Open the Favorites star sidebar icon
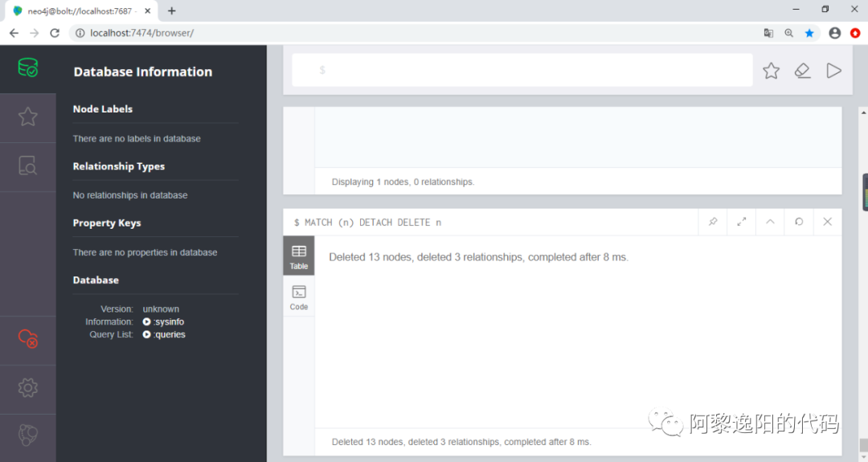Viewport: 868px width, 462px height. 27,117
